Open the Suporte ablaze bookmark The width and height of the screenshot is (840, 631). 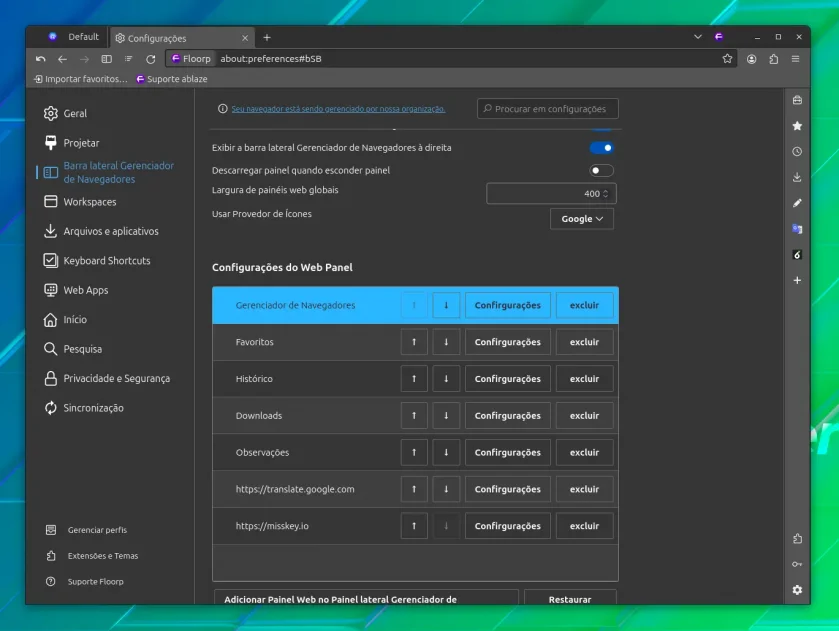(x=172, y=79)
